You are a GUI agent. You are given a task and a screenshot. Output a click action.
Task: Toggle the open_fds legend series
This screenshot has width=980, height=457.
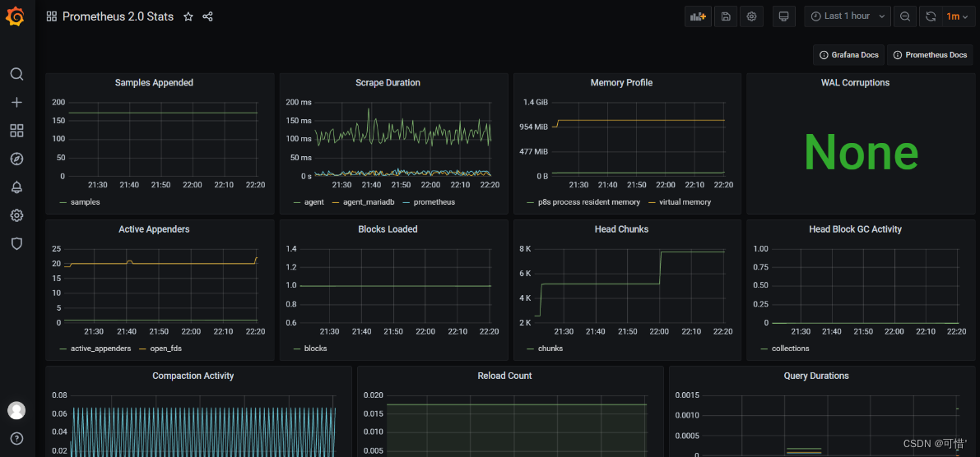point(165,349)
